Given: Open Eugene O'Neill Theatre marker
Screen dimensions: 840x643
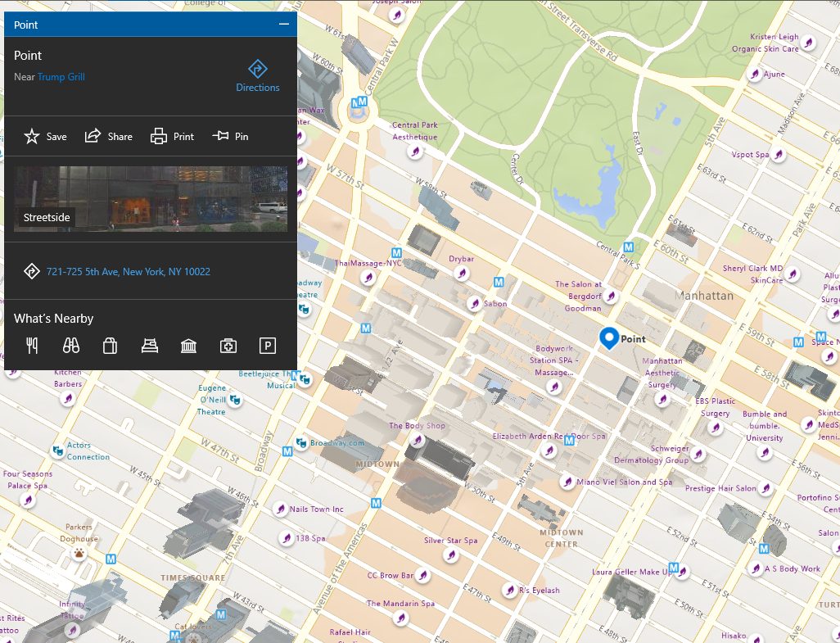Looking at the screenshot, I should click(x=234, y=400).
